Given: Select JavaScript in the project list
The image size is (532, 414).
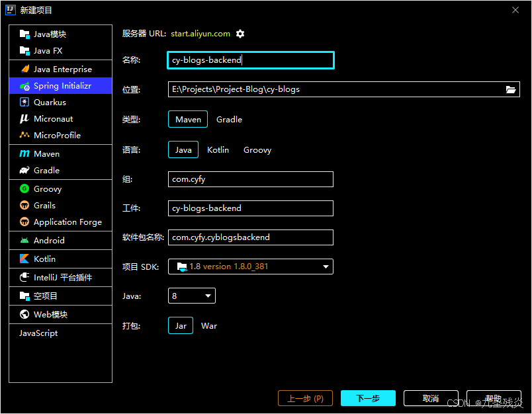Looking at the screenshot, I should (x=38, y=333).
